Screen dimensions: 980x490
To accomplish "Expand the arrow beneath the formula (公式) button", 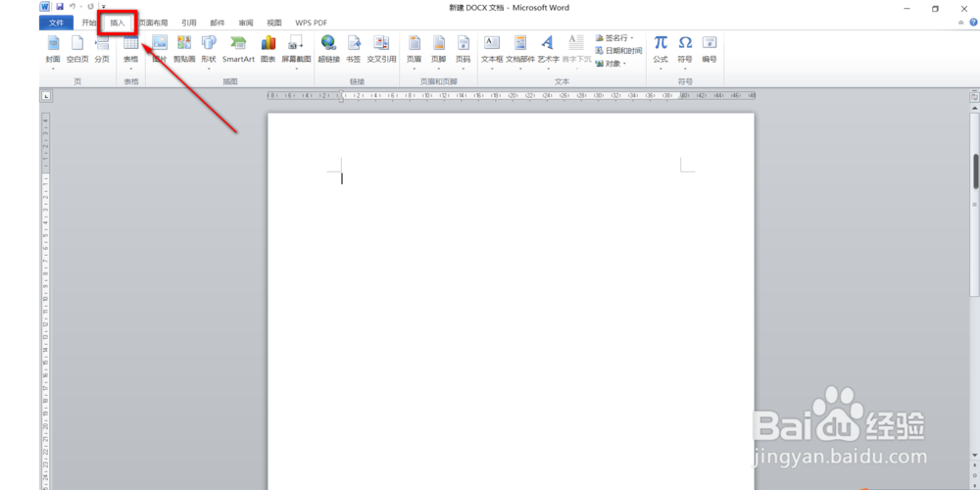I will tap(661, 69).
